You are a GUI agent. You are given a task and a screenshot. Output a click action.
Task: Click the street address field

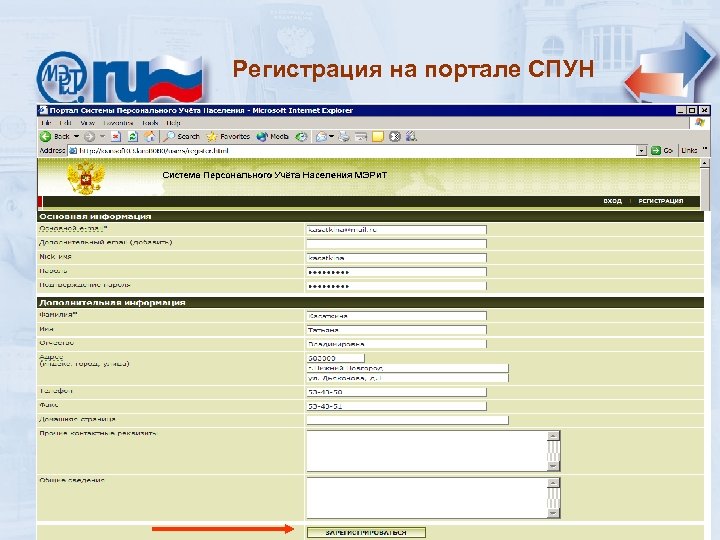point(407,378)
